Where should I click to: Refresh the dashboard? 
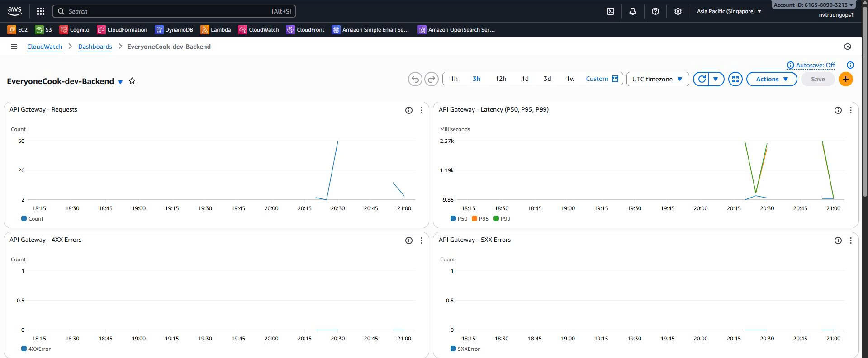[701, 79]
